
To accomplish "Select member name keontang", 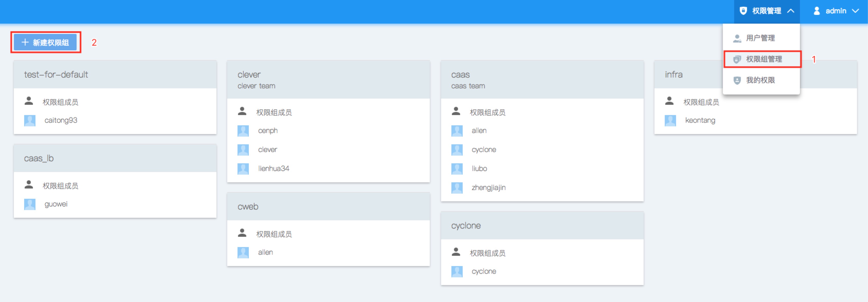I will (x=700, y=120).
